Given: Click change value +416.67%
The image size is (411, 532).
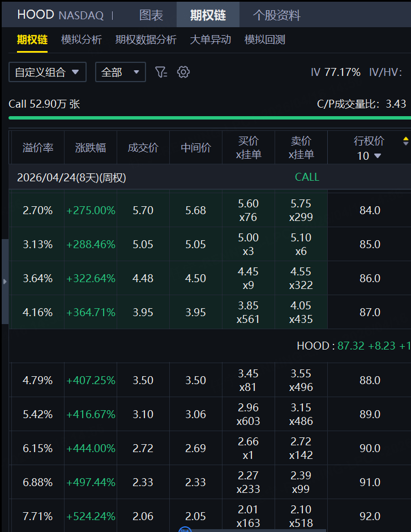Looking at the screenshot, I should [x=91, y=414].
